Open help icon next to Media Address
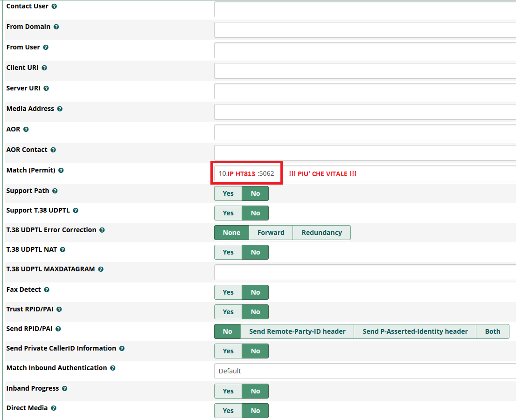Image resolution: width=516 pixels, height=420 pixels. pyautogui.click(x=60, y=109)
